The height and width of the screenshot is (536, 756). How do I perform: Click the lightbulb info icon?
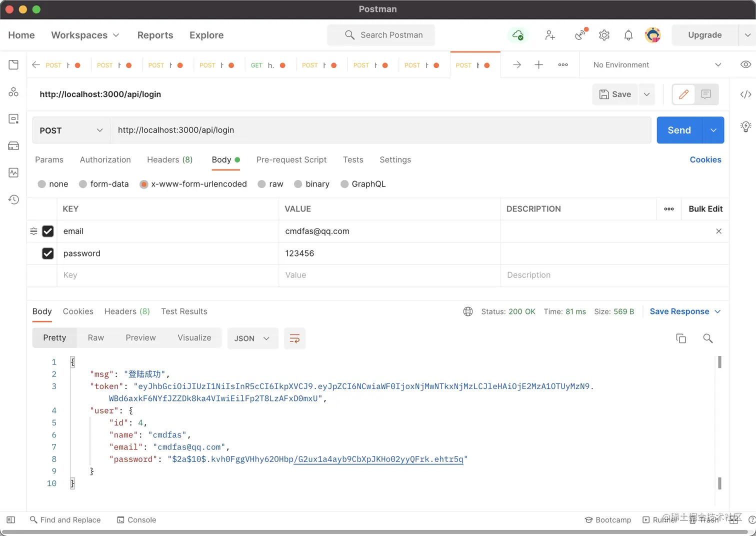coord(745,126)
